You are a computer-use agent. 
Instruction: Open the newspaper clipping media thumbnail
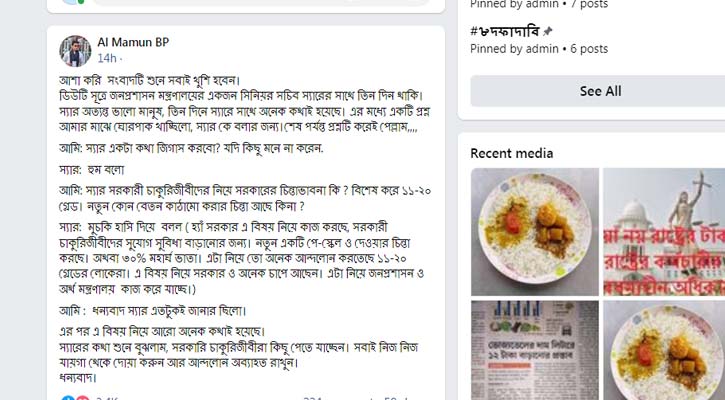[535, 350]
